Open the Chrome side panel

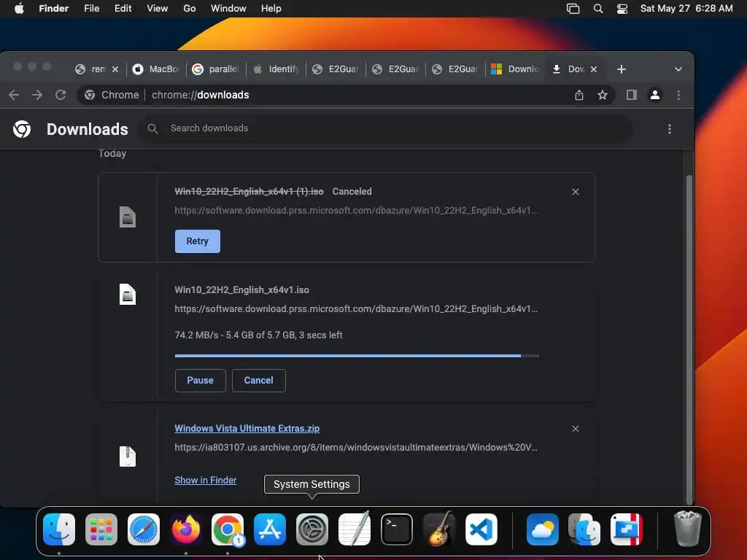click(632, 96)
